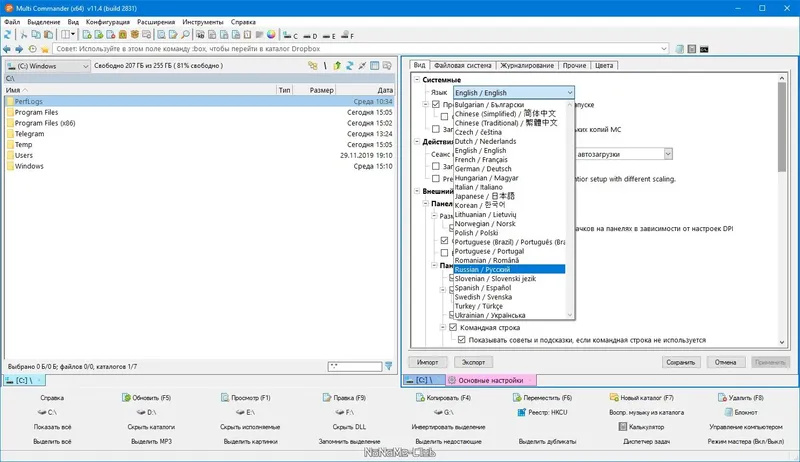Toggle checkbox on row ending 'копий MC'
This screenshot has width=800, height=462.
click(x=436, y=129)
